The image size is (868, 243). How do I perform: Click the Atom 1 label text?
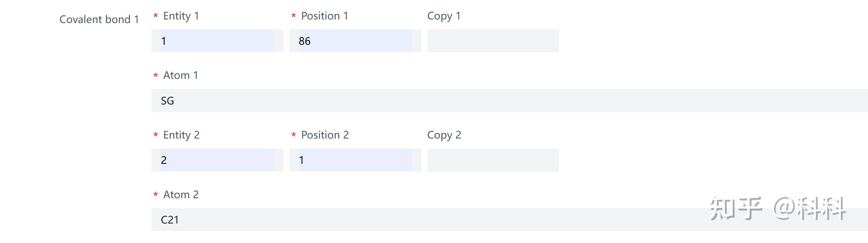pyautogui.click(x=181, y=75)
